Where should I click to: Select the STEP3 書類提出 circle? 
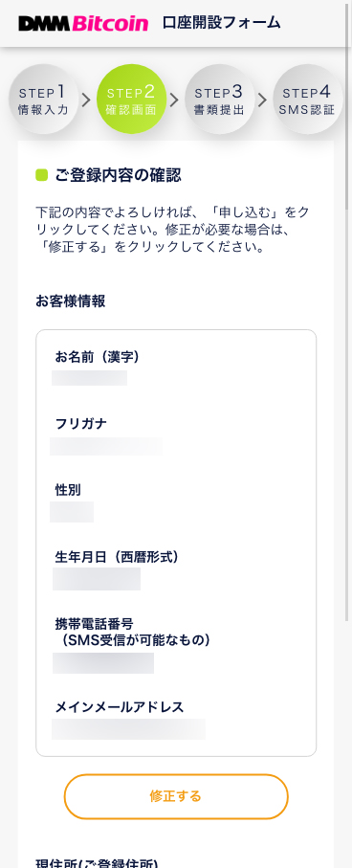[219, 100]
